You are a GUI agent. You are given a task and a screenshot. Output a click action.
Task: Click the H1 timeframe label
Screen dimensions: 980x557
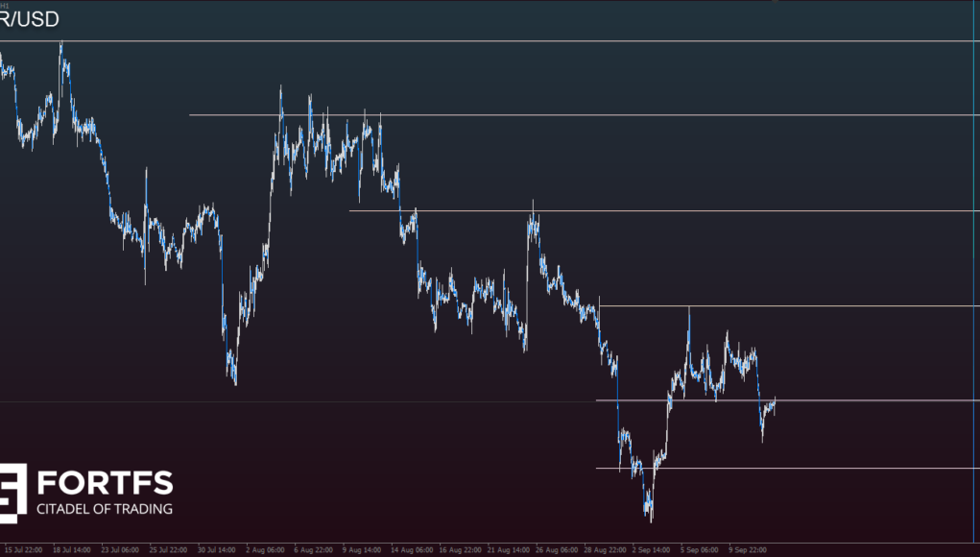pyautogui.click(x=6, y=6)
